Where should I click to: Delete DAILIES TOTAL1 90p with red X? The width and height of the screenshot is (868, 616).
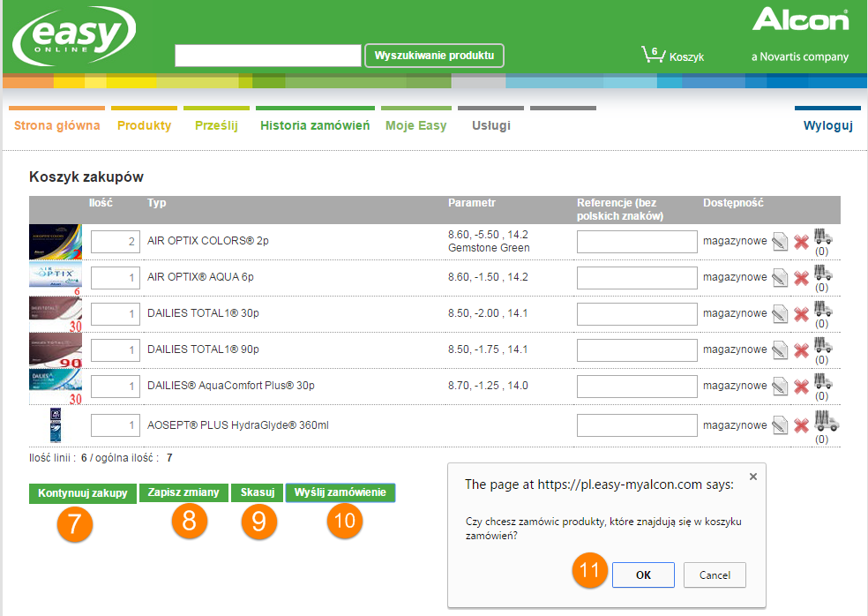801,350
